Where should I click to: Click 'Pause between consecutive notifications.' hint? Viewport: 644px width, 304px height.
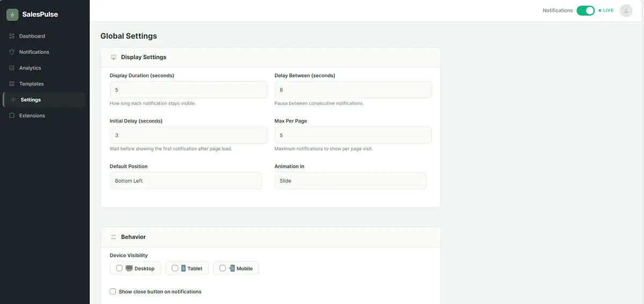pos(319,103)
